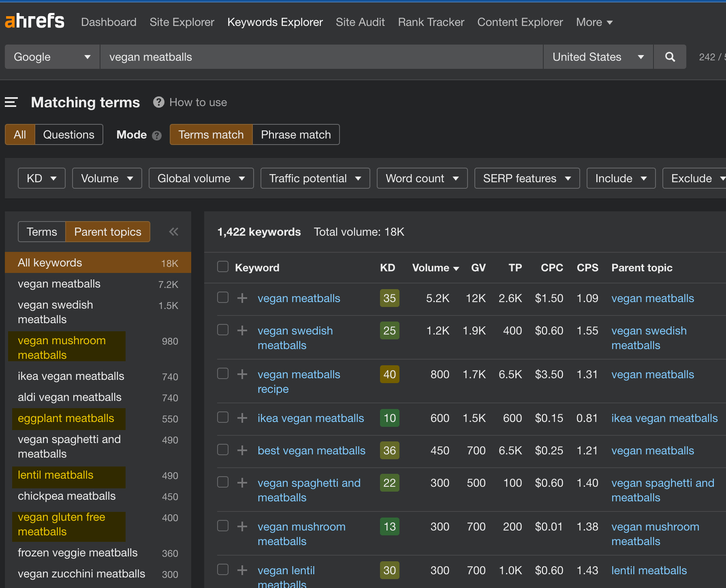
Task: Switch to the Questions tab
Action: pyautogui.click(x=68, y=134)
